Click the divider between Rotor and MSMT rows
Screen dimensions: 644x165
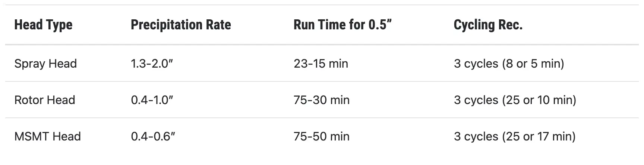(322, 118)
